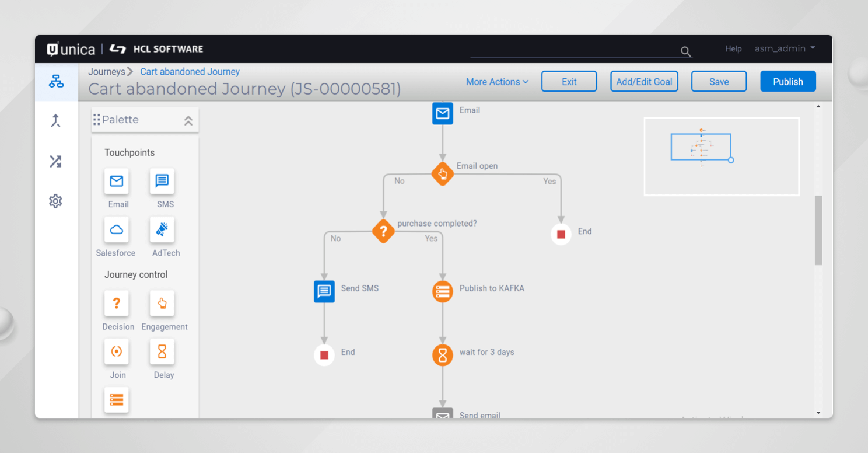The image size is (868, 453).
Task: Click the Engagement diamond labeled Email open
Action: pyautogui.click(x=442, y=173)
